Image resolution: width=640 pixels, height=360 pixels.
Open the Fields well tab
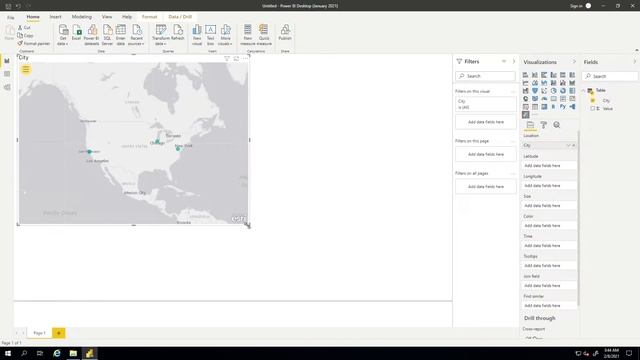click(530, 125)
